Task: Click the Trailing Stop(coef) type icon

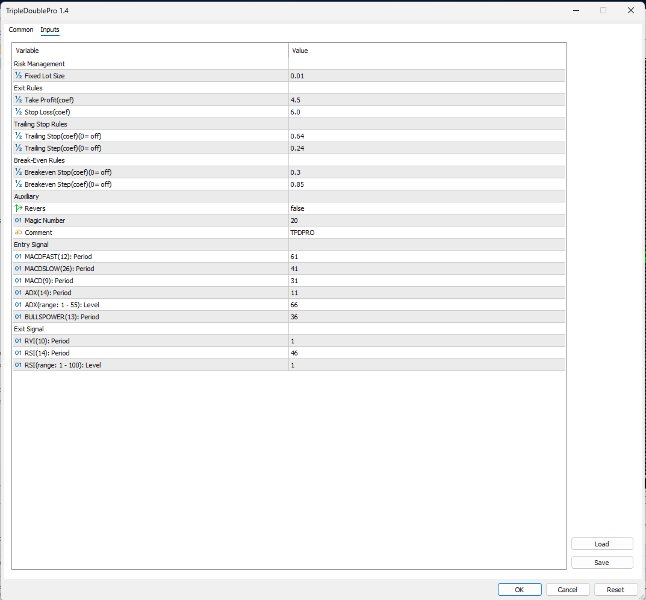Action: tap(18, 136)
